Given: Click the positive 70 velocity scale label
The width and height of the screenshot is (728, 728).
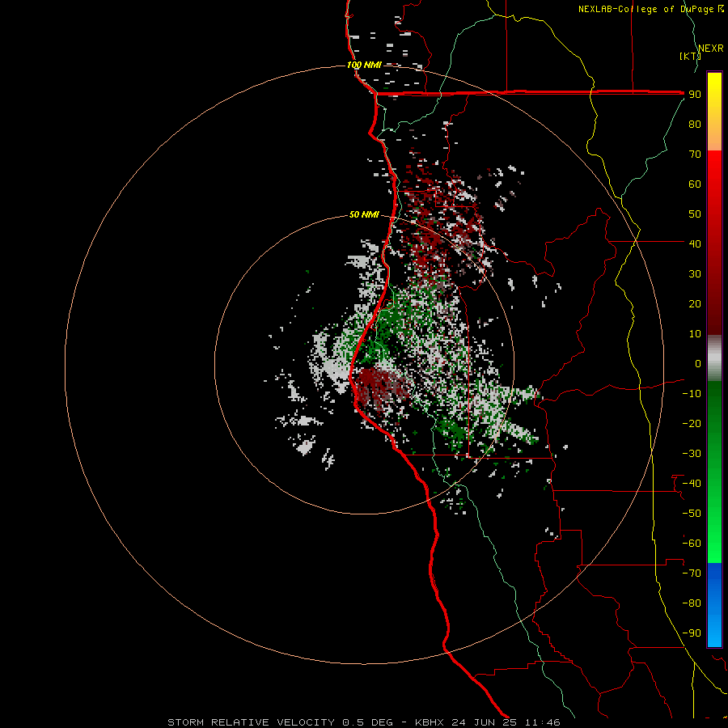Looking at the screenshot, I should pos(695,154).
